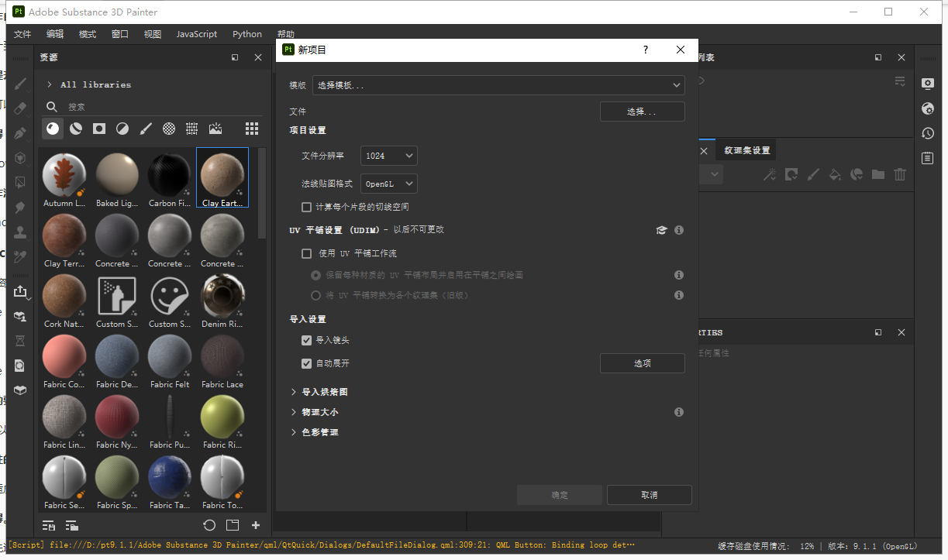Open the 编辑 menu

point(55,34)
